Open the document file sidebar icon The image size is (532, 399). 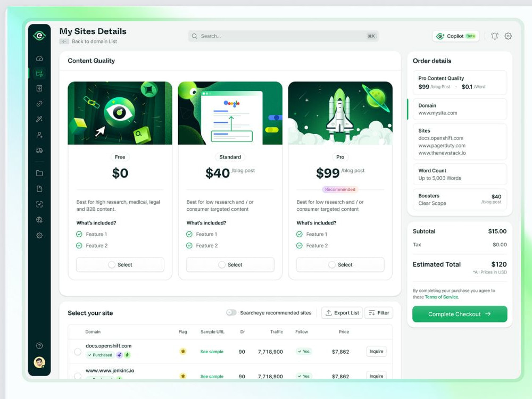click(x=39, y=189)
